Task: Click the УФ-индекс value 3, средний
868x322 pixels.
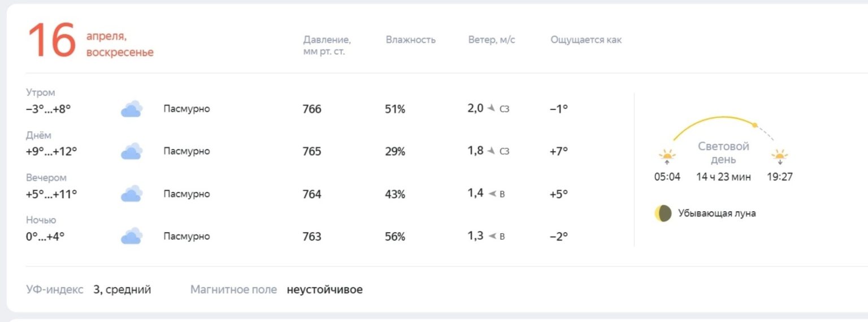Action: click(x=122, y=290)
